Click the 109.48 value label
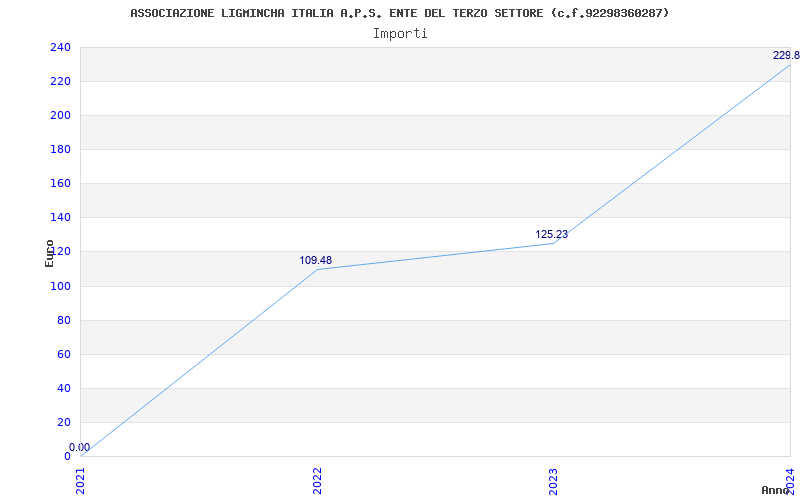800x500 pixels. coord(315,261)
